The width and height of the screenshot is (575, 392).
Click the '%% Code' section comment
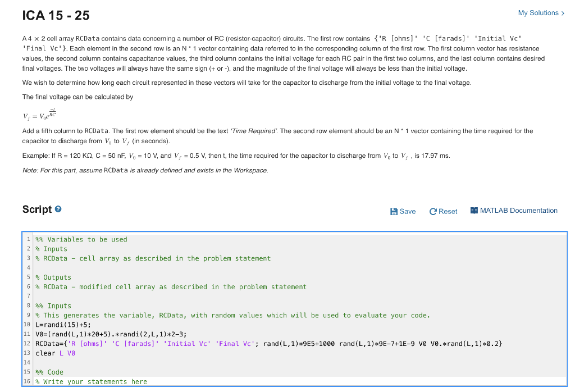(x=49, y=372)
